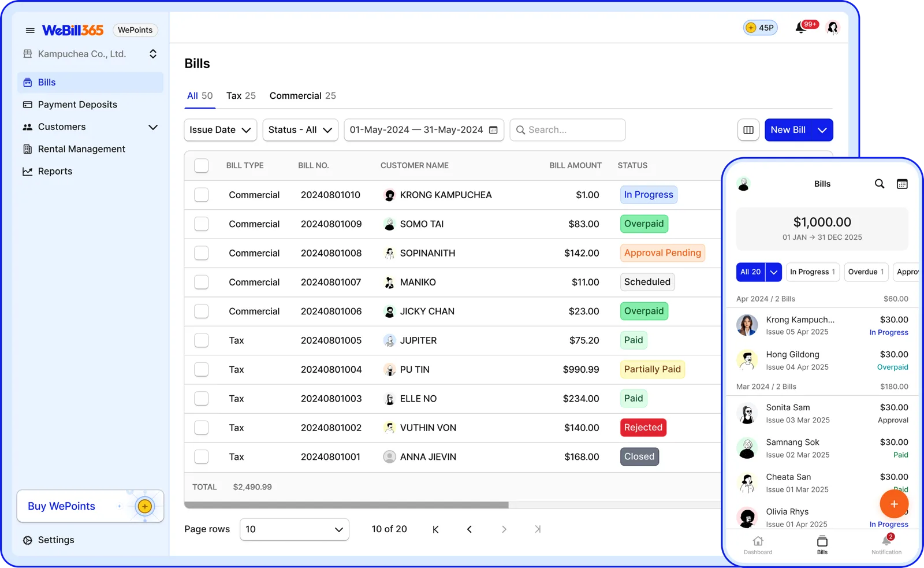Open the notification bell with 99+ badge

(x=800, y=28)
